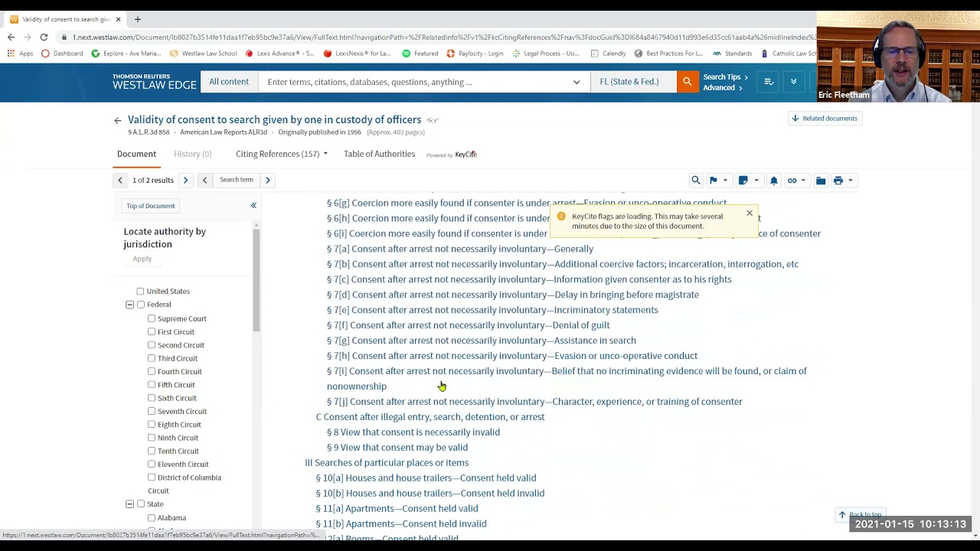Open the Citing References (157) dropdown

(x=281, y=154)
